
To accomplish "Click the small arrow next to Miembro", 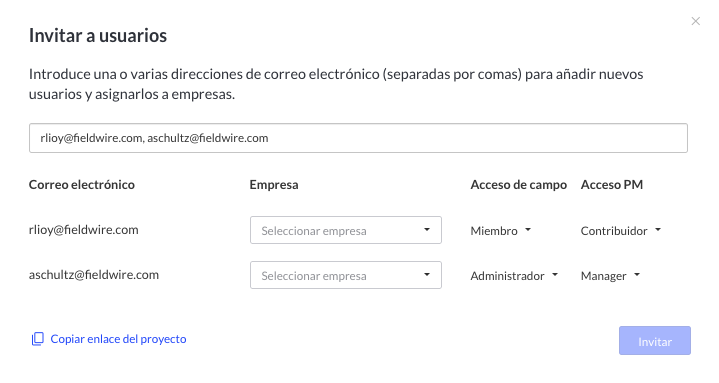I will pyautogui.click(x=528, y=229).
